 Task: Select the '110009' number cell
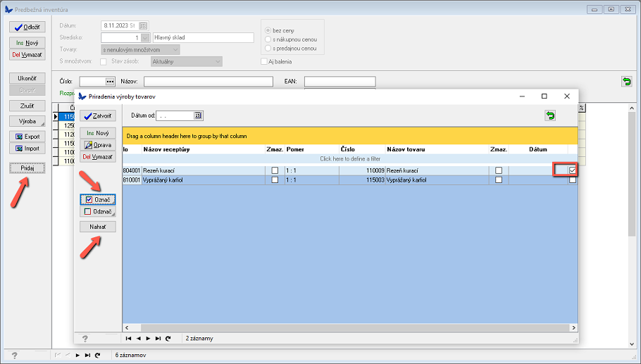(x=362, y=171)
